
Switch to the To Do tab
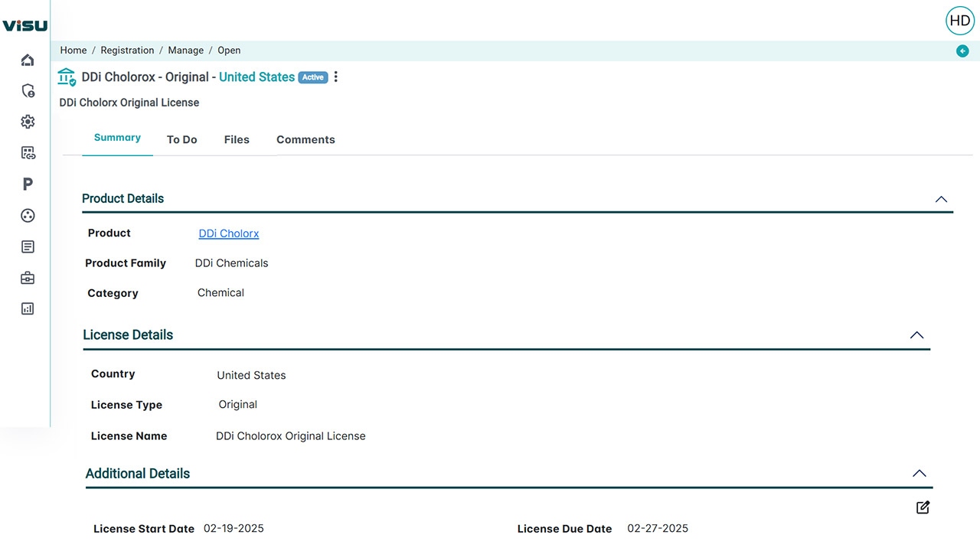(182, 140)
